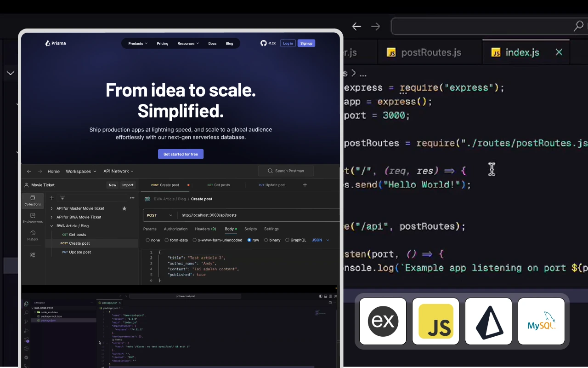Click the Prisma logo on the website

click(x=55, y=43)
